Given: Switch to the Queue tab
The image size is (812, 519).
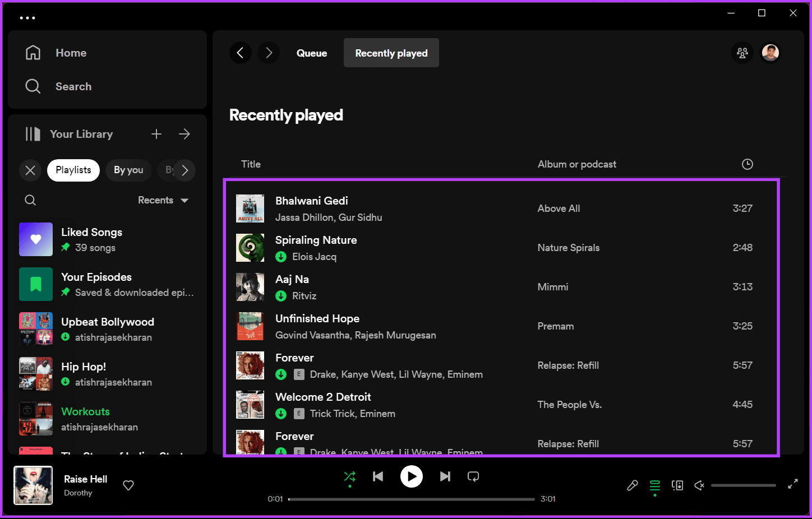Looking at the screenshot, I should point(312,53).
